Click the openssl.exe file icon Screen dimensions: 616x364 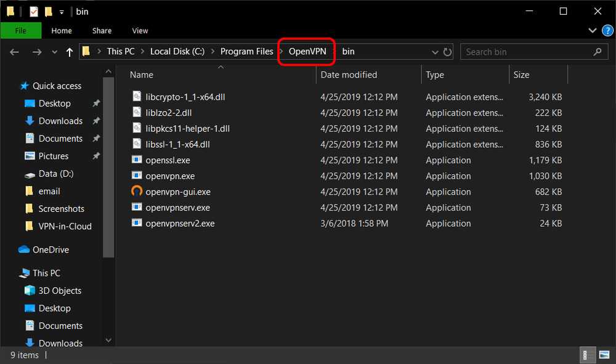137,160
